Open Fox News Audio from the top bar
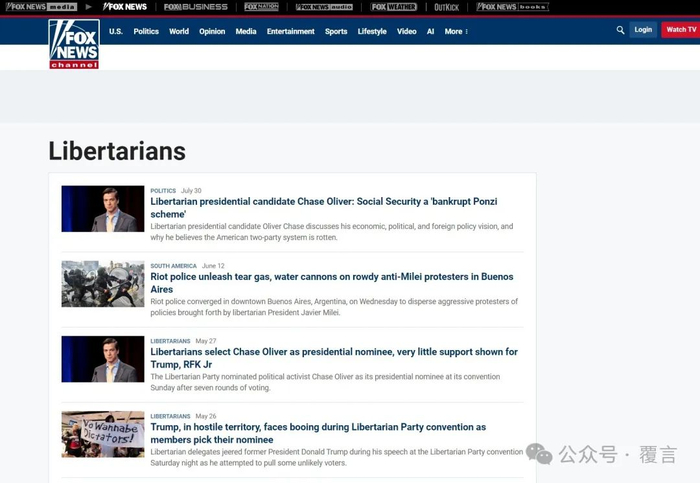 click(x=324, y=7)
